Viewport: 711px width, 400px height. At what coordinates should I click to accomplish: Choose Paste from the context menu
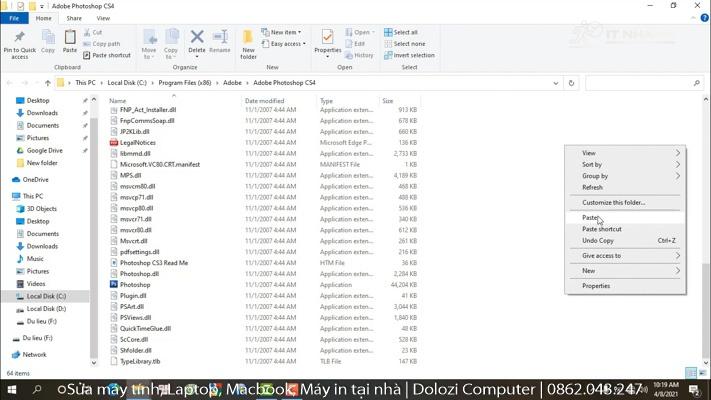point(590,217)
